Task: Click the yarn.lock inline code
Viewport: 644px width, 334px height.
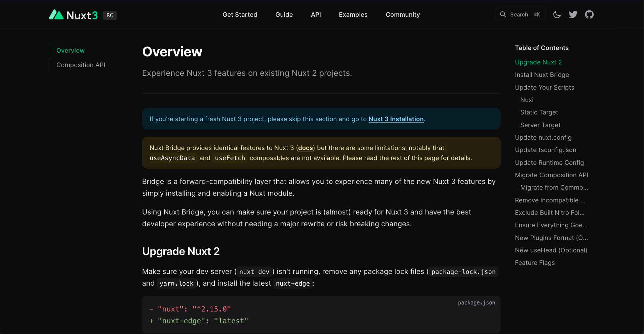Action: coord(176,283)
